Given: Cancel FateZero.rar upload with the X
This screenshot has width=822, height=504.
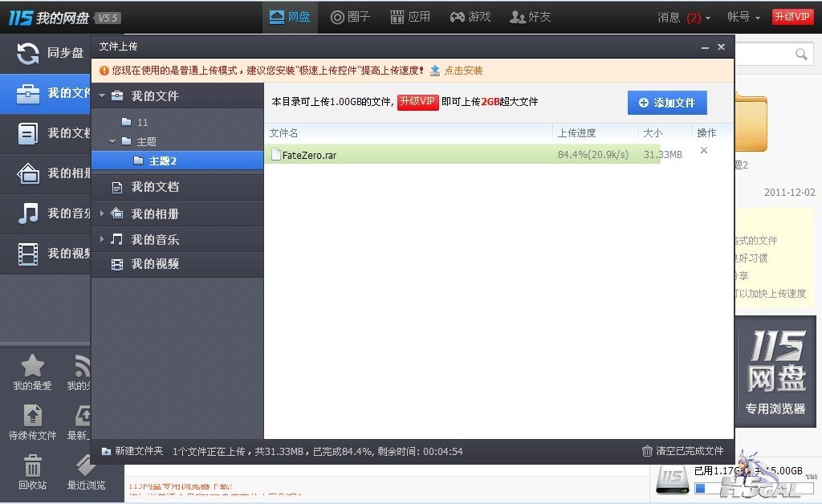Looking at the screenshot, I should click(704, 150).
